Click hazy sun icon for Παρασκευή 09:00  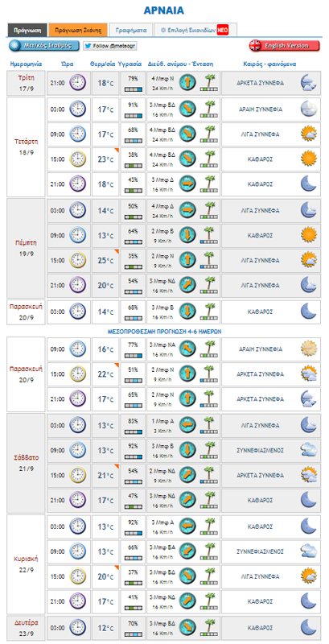coord(309,349)
